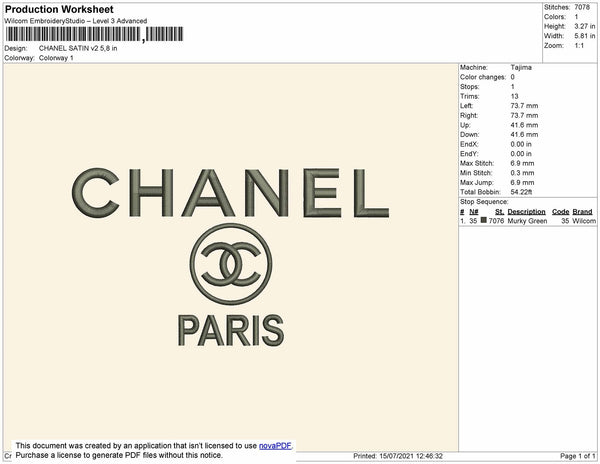600x464 pixels.
Task: Click the Production Worksheet title
Action: 59,9
